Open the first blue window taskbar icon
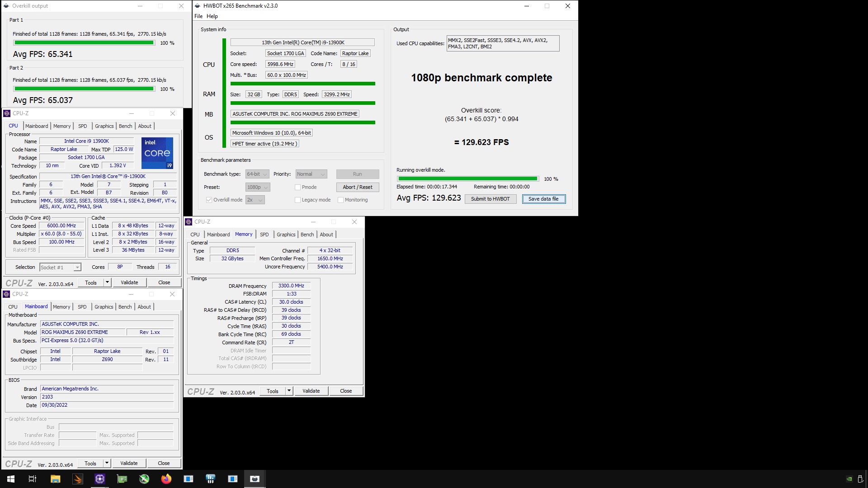This screenshot has height=488, width=868. point(189,479)
